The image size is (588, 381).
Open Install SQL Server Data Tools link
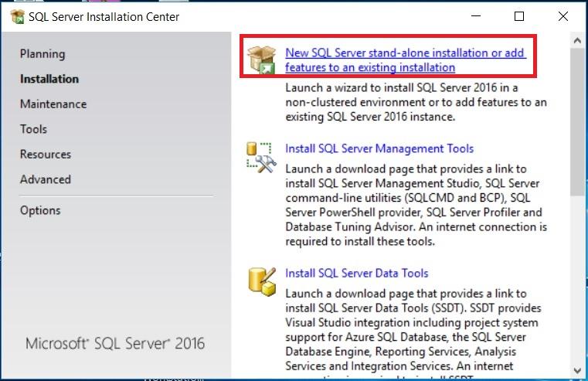(x=356, y=273)
